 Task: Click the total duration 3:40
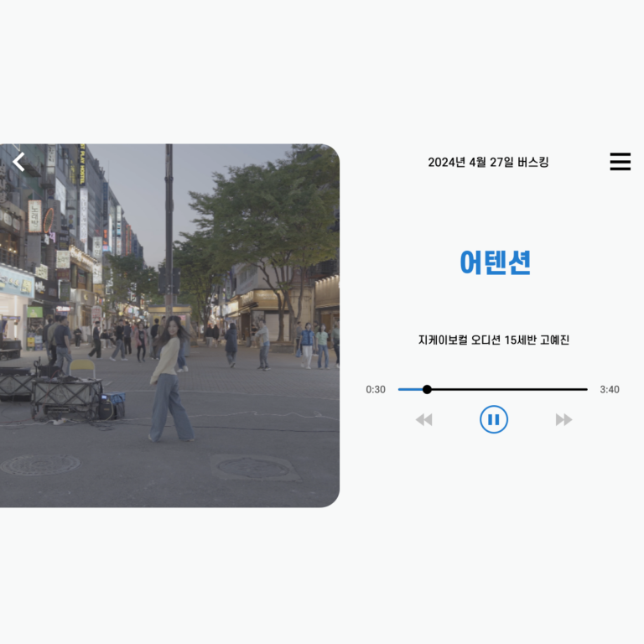click(x=610, y=389)
